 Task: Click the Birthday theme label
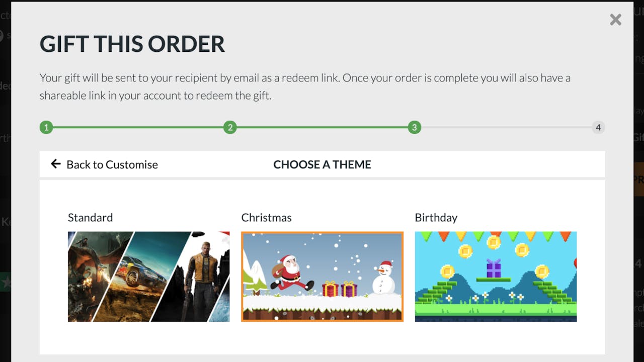[x=436, y=218]
